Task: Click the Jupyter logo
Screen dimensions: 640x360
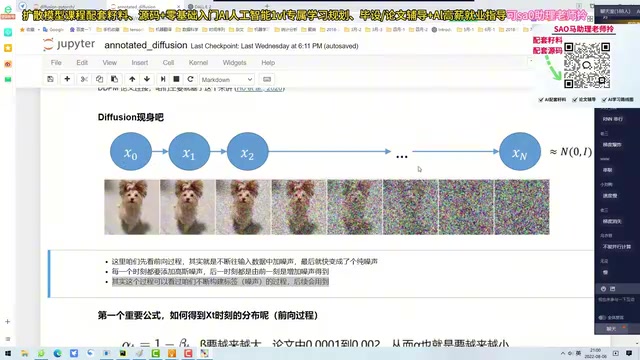Action: click(x=69, y=44)
